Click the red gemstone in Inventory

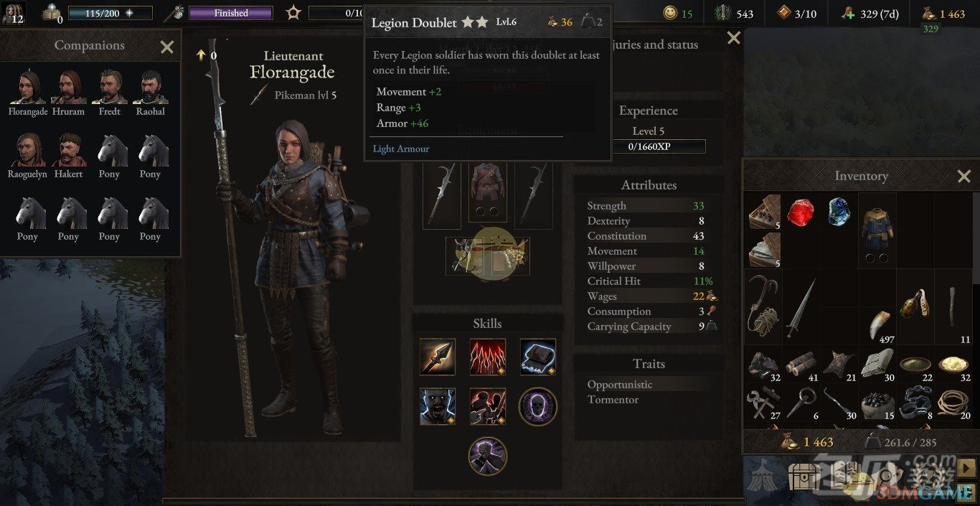[801, 212]
